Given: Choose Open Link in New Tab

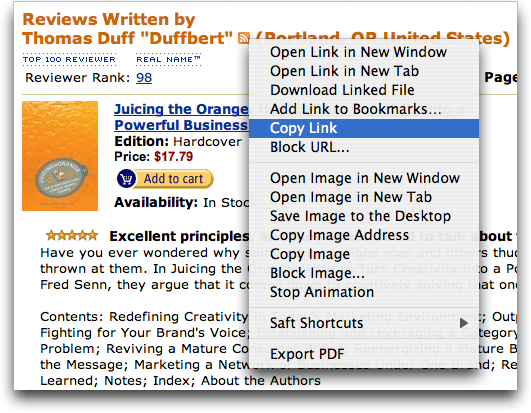Looking at the screenshot, I should [x=364, y=71].
